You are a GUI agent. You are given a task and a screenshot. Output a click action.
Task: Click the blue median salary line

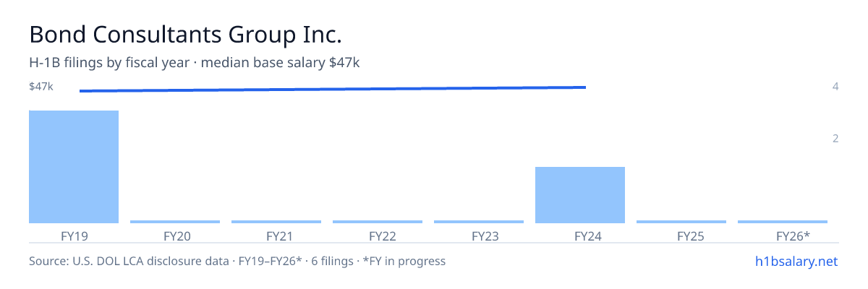(x=333, y=89)
